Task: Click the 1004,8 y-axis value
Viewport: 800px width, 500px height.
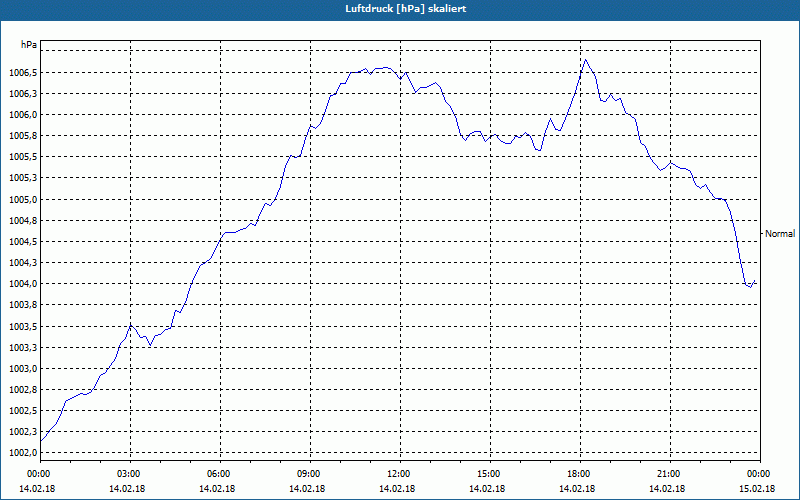Action: click(23, 221)
